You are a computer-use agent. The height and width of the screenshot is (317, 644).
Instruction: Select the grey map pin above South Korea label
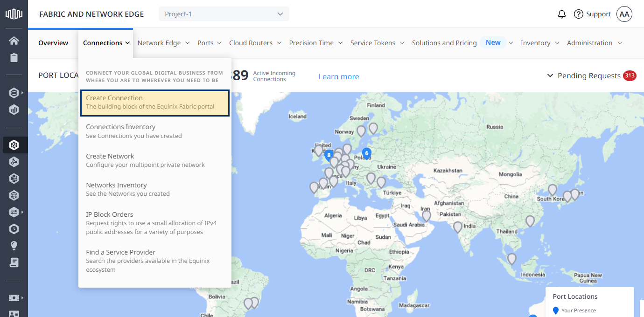(x=553, y=190)
